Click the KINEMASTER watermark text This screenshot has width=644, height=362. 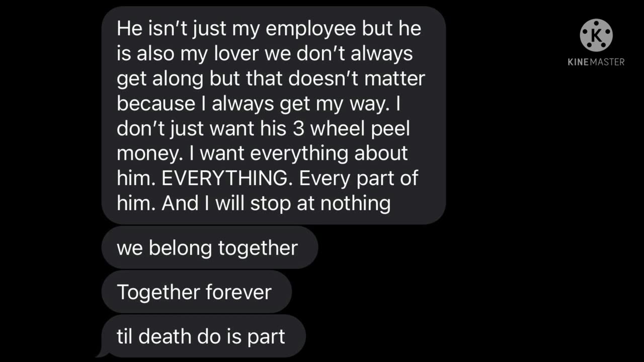tap(596, 62)
